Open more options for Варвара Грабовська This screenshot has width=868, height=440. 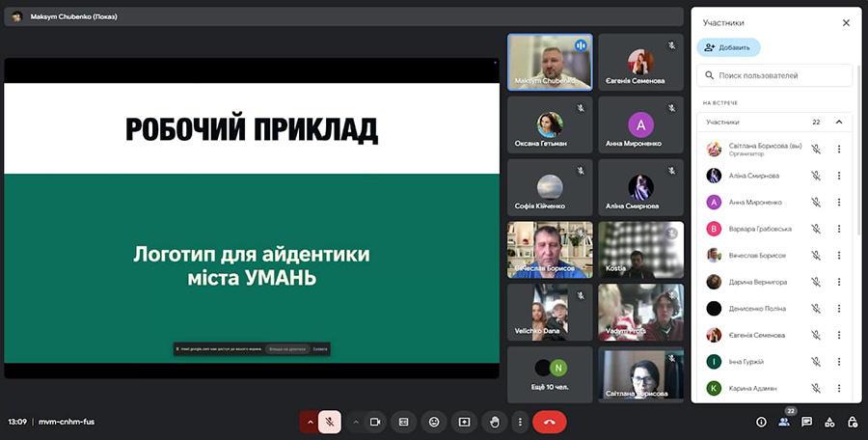839,229
